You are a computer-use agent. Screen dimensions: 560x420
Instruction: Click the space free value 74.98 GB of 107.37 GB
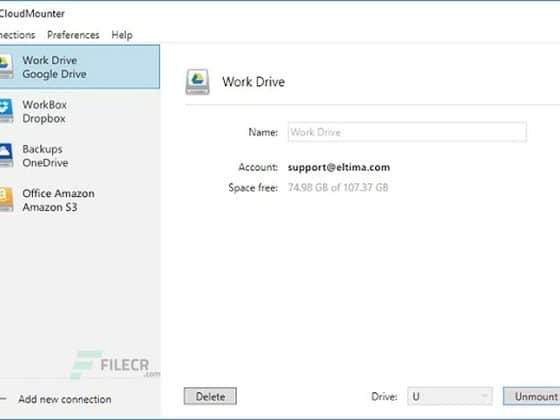click(x=338, y=188)
